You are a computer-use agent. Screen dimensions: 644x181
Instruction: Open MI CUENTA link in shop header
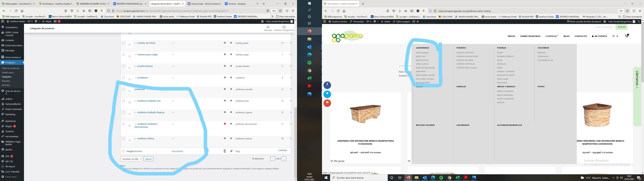pyautogui.click(x=599, y=36)
